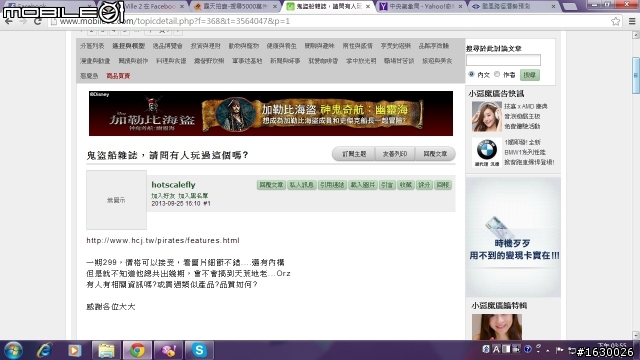
Task: Open the 漫畫與動畫 forum category
Action: pyautogui.click(x=95, y=61)
